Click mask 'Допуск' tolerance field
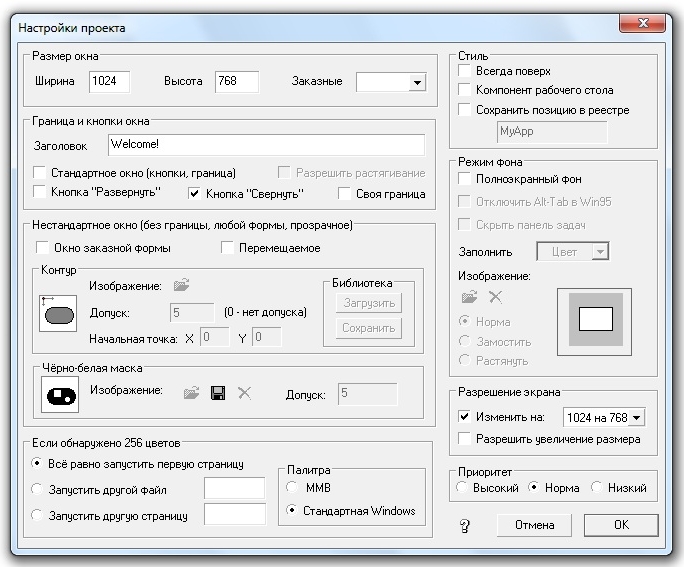 367,394
